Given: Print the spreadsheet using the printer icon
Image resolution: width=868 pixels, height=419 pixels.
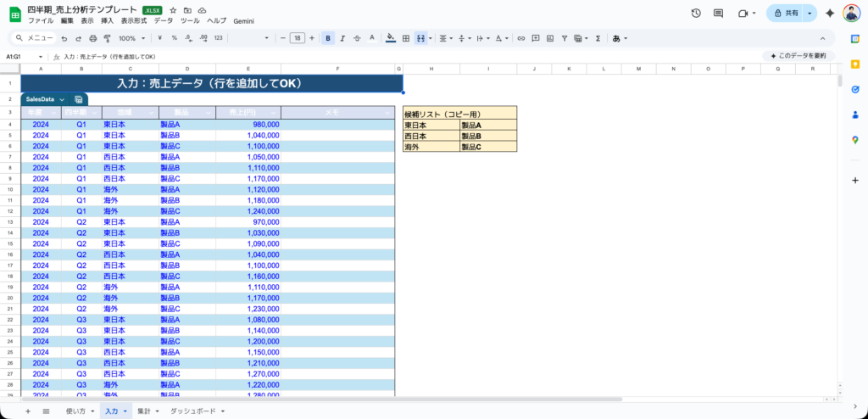Looking at the screenshot, I should (92, 38).
